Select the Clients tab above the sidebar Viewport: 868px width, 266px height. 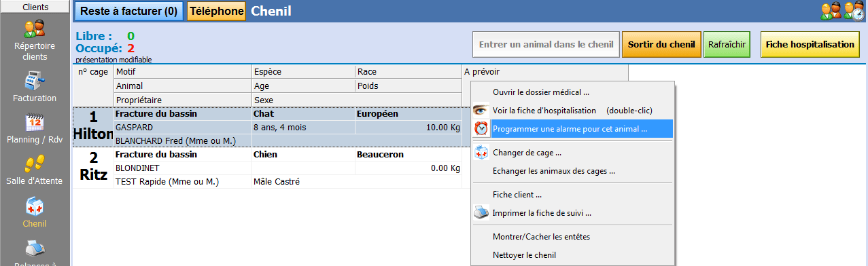click(x=35, y=7)
